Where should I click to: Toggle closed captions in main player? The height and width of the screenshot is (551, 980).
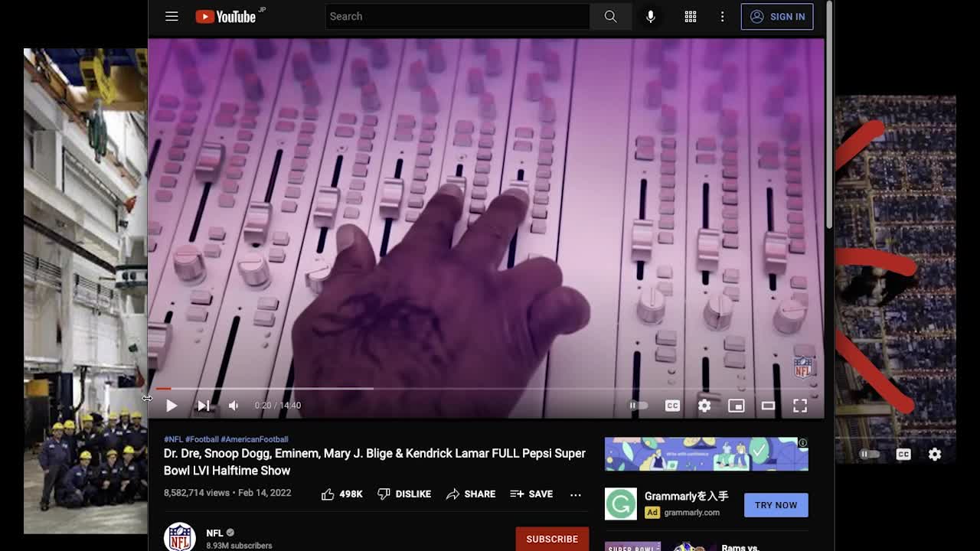[x=672, y=406]
